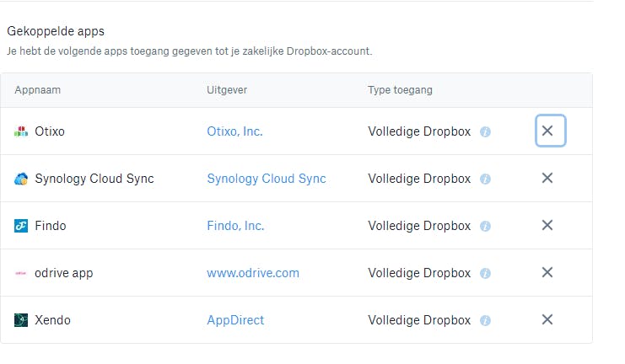This screenshot has width=625, height=364.
Task: Revoke odrive app access with X
Action: (x=547, y=273)
